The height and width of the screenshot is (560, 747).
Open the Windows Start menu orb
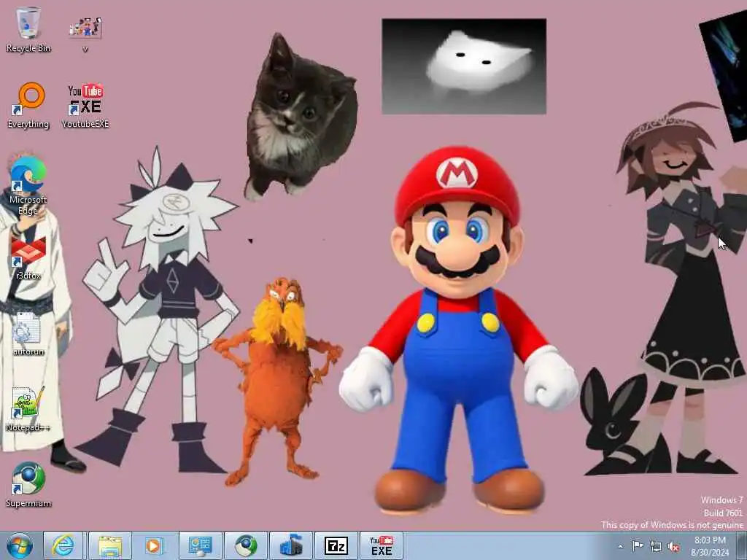tap(20, 545)
